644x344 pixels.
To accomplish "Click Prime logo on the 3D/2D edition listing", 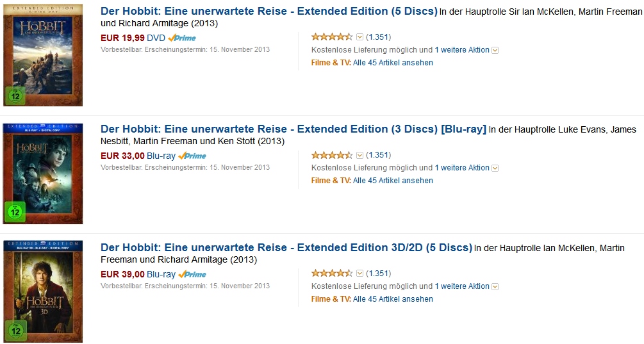I will click(192, 274).
